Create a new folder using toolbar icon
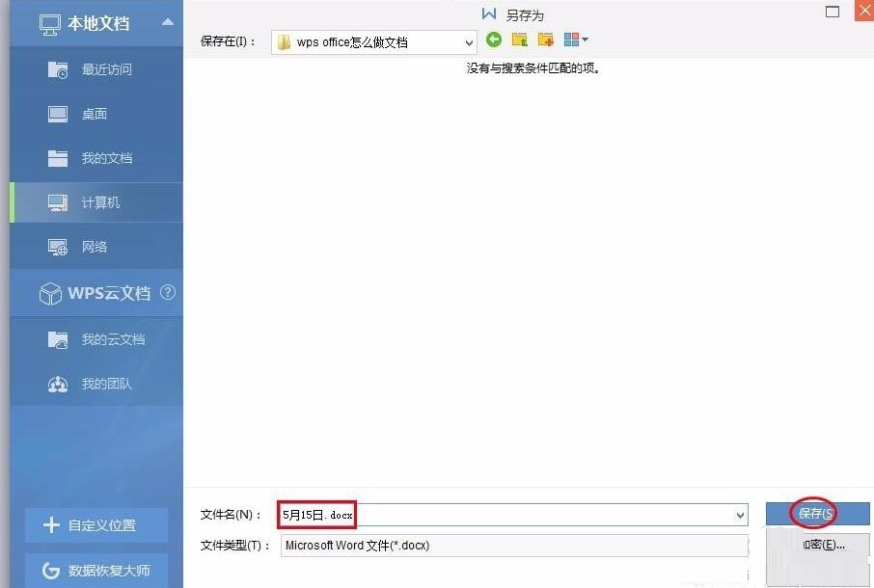This screenshot has width=874, height=588. (x=546, y=40)
